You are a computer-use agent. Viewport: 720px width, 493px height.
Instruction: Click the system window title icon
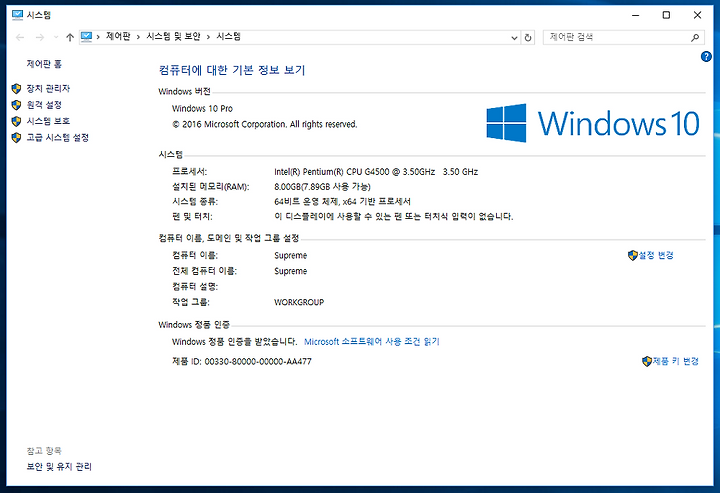click(x=17, y=15)
